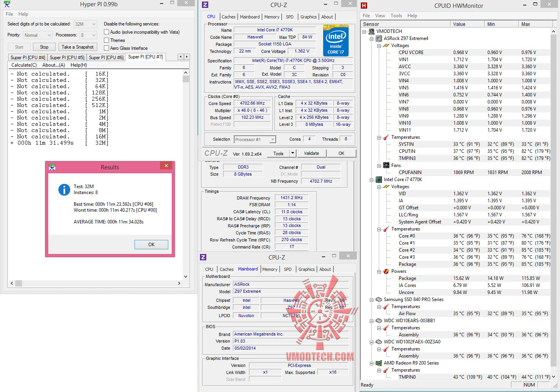Image resolution: width=560 pixels, height=392 pixels.
Task: Collapse the Powers tree node
Action: pos(379,271)
